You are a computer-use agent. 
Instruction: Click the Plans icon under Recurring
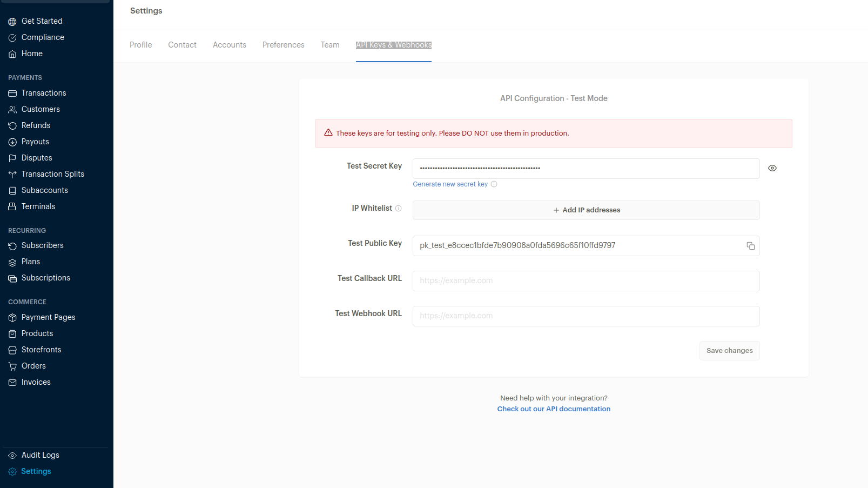pos(12,262)
